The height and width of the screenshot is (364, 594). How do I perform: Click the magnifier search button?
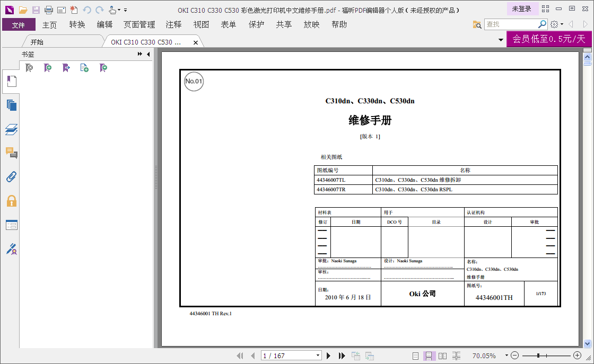(543, 24)
